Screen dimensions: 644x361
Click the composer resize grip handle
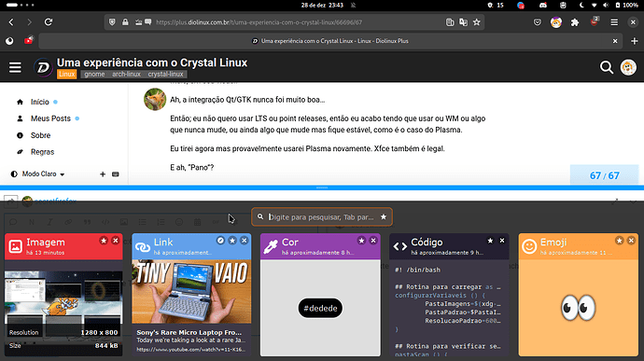[x=322, y=187]
